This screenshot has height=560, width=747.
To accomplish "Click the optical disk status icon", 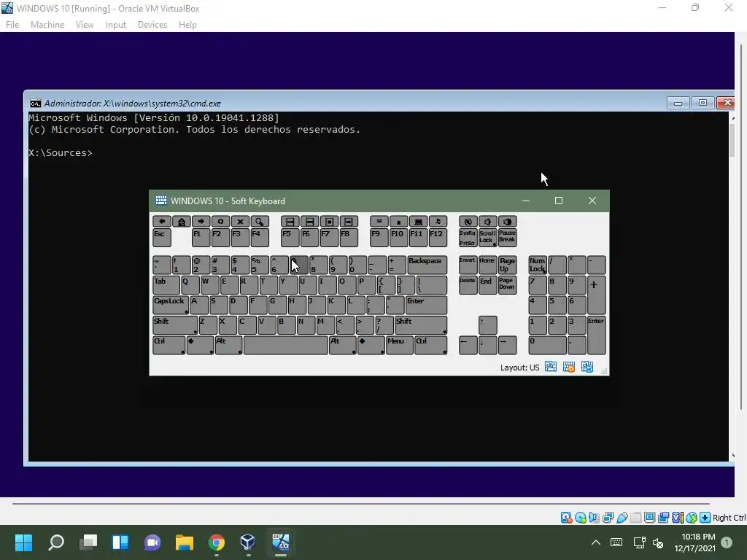I will 580,518.
